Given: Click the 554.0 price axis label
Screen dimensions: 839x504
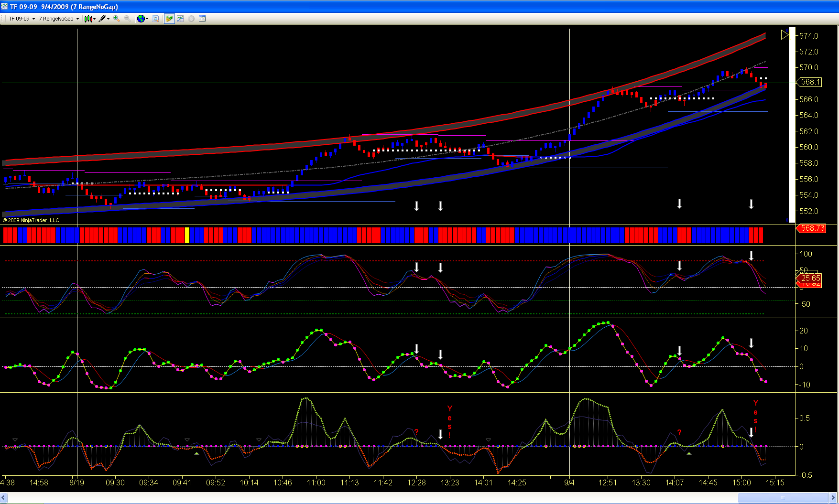Looking at the screenshot, I should click(809, 195).
